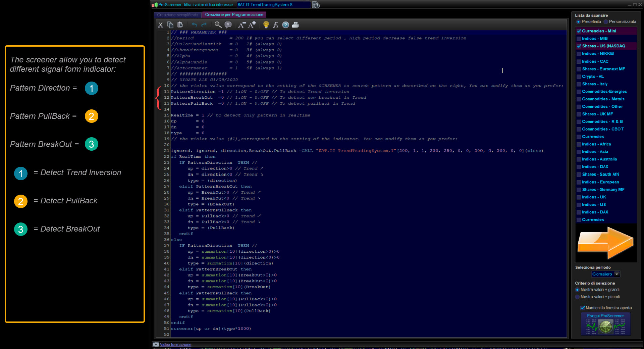Image resolution: width=644 pixels, height=349 pixels.
Task: Select Mostra valori + piccoli option
Action: tap(577, 297)
